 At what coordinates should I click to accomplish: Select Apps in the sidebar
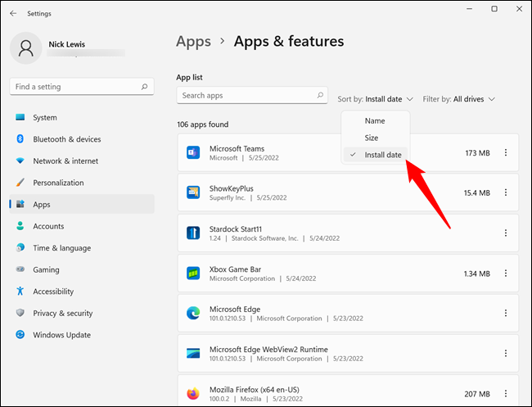point(82,205)
